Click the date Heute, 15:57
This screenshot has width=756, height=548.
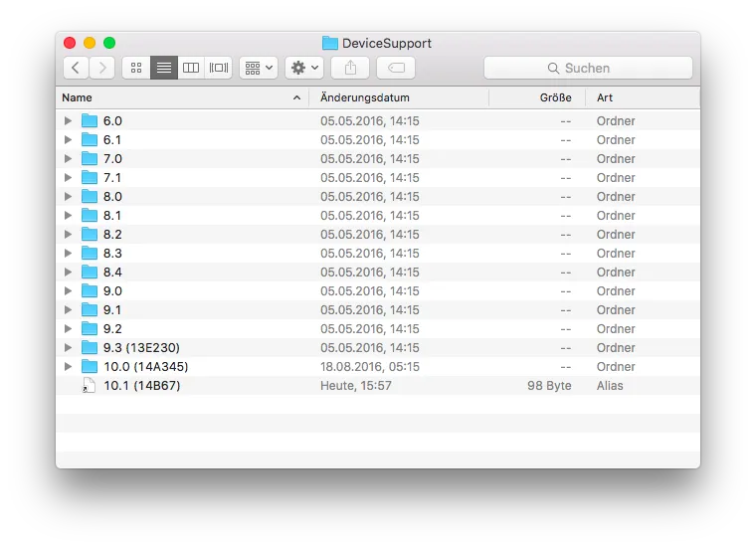(x=356, y=386)
